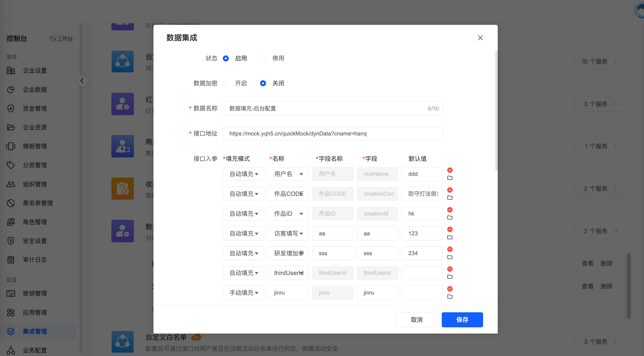Screen dimensions: 644x356
Task: Open 手动填充 fill mode dropdown
Action: (243, 292)
